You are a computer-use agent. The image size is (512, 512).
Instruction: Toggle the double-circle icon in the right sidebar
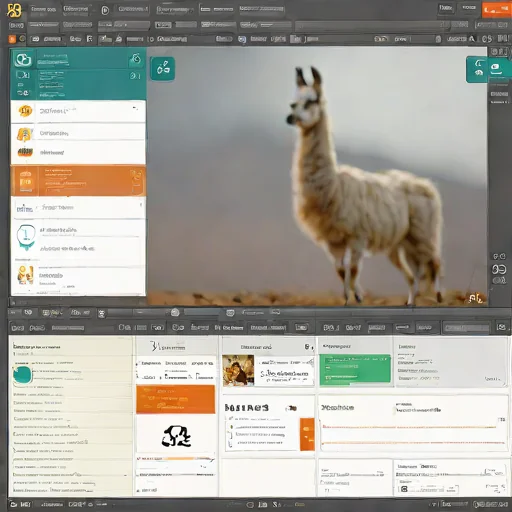pyautogui.click(x=499, y=269)
